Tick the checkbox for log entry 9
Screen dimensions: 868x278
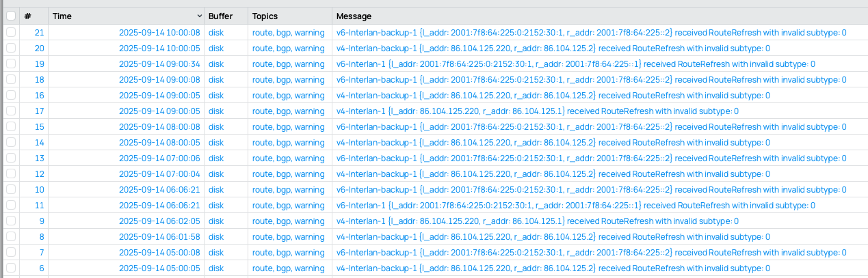tap(11, 221)
